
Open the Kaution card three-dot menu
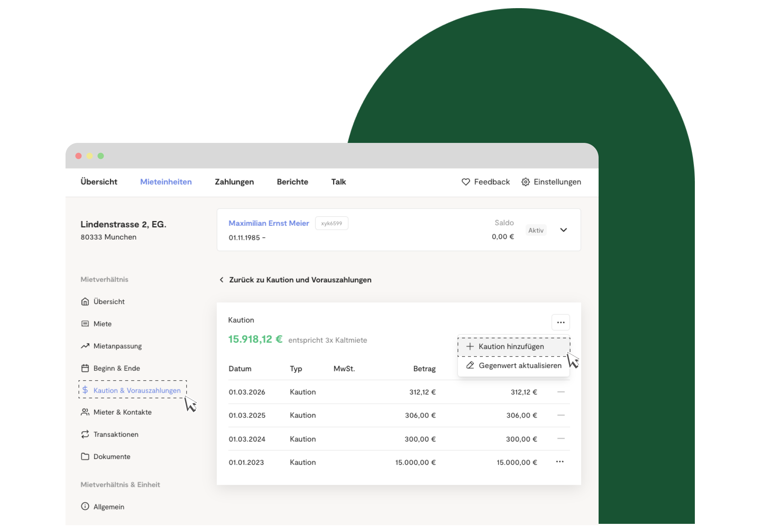coord(561,322)
